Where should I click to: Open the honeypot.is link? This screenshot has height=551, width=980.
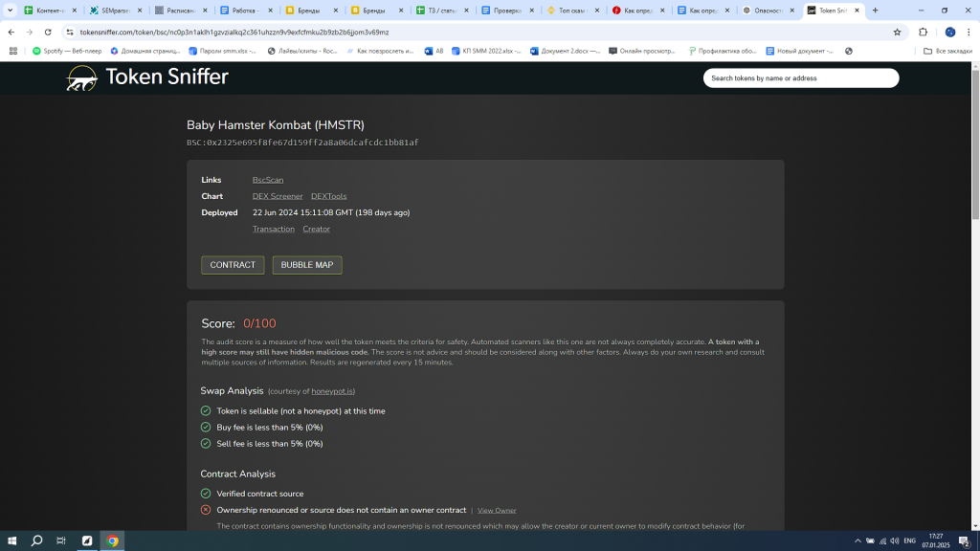[x=332, y=391]
